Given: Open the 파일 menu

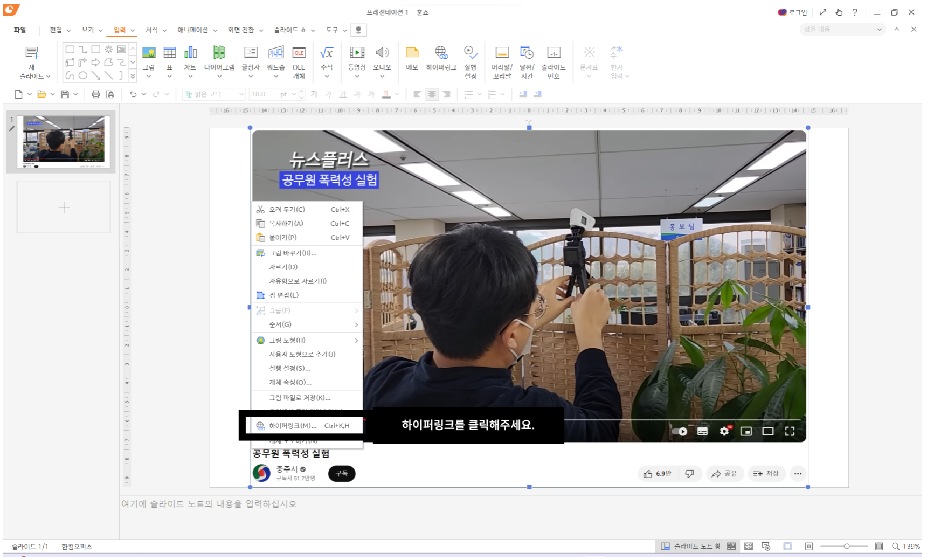Looking at the screenshot, I should (x=20, y=30).
